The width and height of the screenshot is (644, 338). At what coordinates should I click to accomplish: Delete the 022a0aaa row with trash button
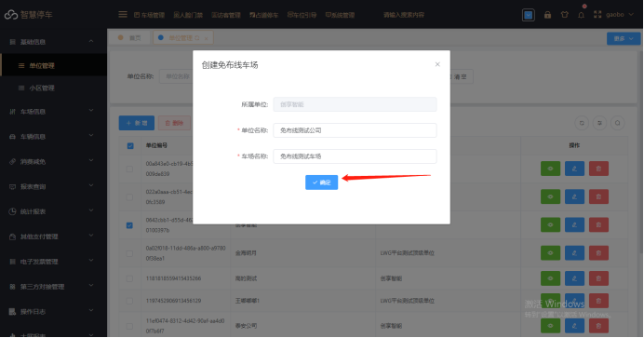click(598, 196)
